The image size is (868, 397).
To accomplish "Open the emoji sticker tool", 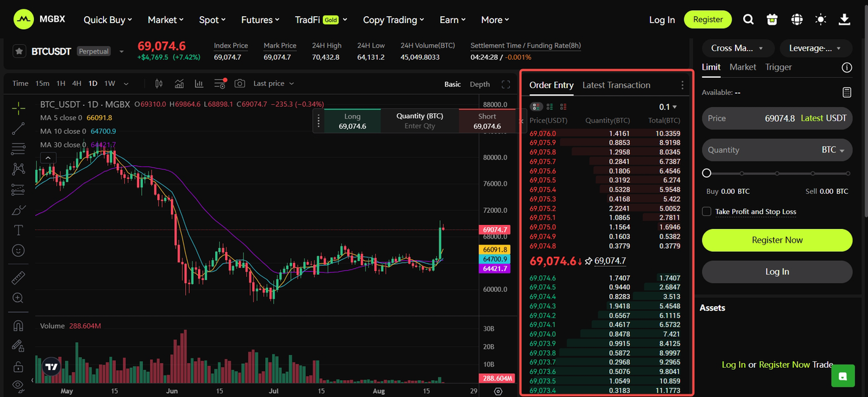I will pyautogui.click(x=18, y=251).
